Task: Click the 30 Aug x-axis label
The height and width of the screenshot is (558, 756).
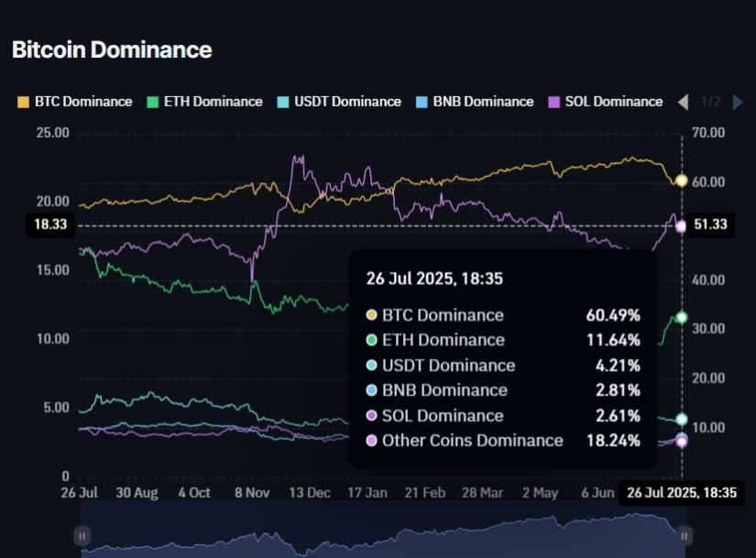Action: click(x=137, y=493)
